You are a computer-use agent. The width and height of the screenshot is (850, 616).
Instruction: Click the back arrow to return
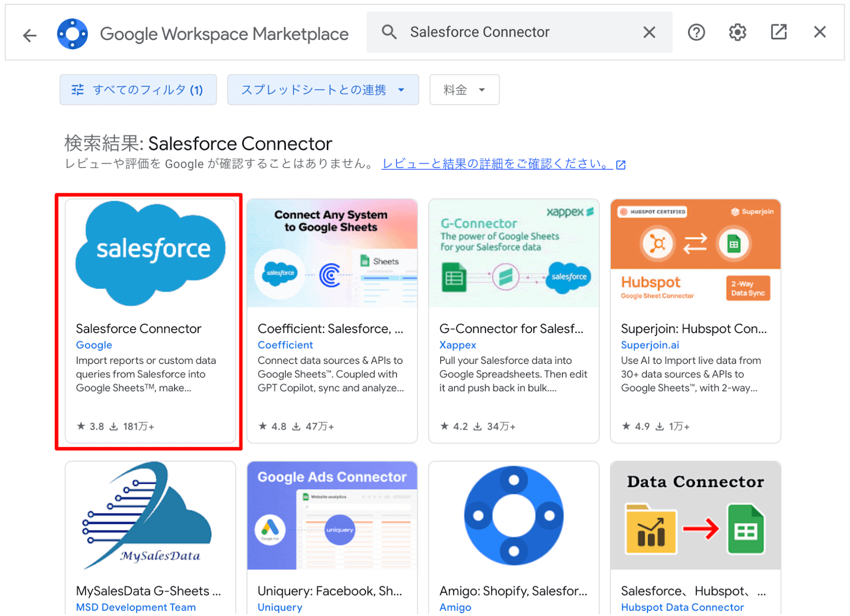[29, 35]
